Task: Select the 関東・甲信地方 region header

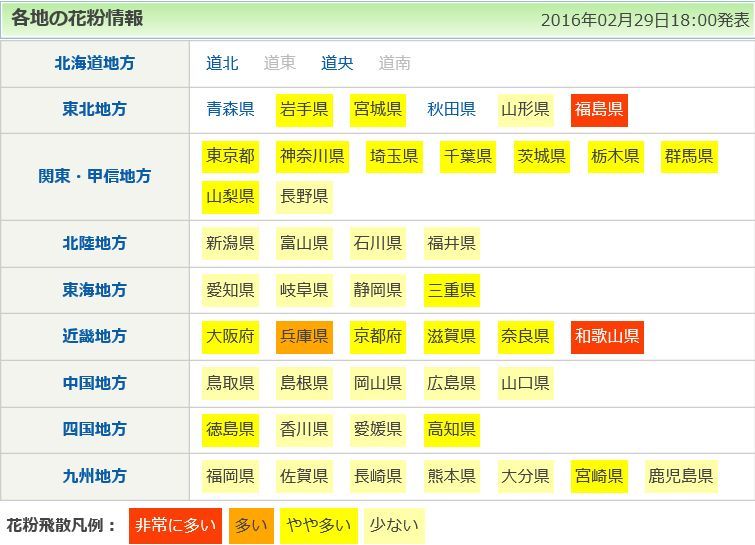Action: pos(95,176)
